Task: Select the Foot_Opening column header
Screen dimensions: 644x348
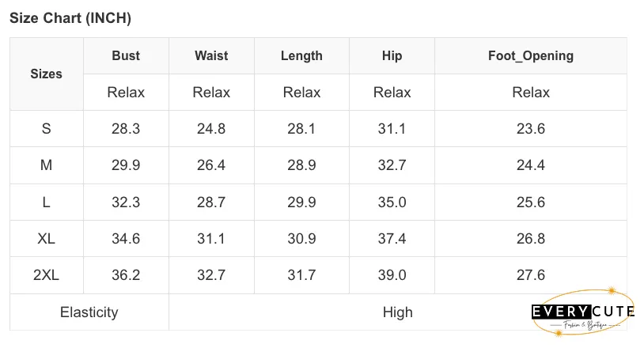Action: (531, 56)
